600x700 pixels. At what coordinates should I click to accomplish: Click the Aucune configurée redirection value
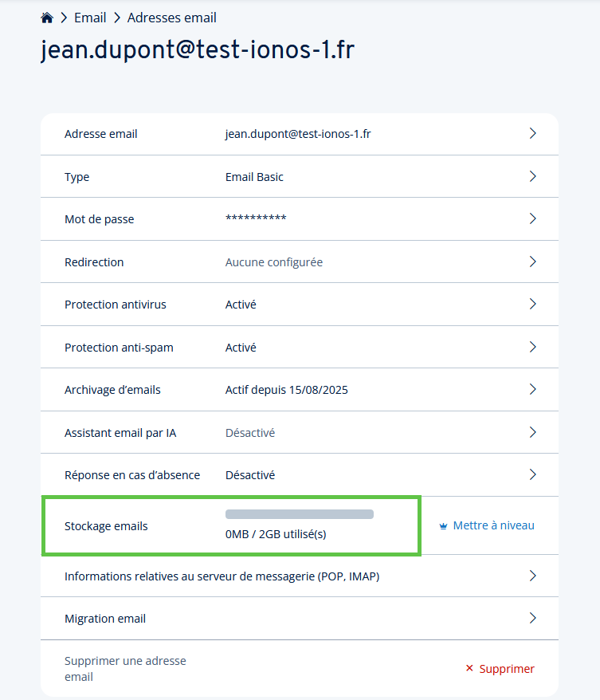point(274,262)
